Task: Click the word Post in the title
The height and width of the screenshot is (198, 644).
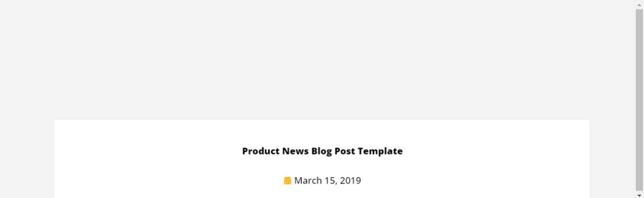Action: coord(345,151)
